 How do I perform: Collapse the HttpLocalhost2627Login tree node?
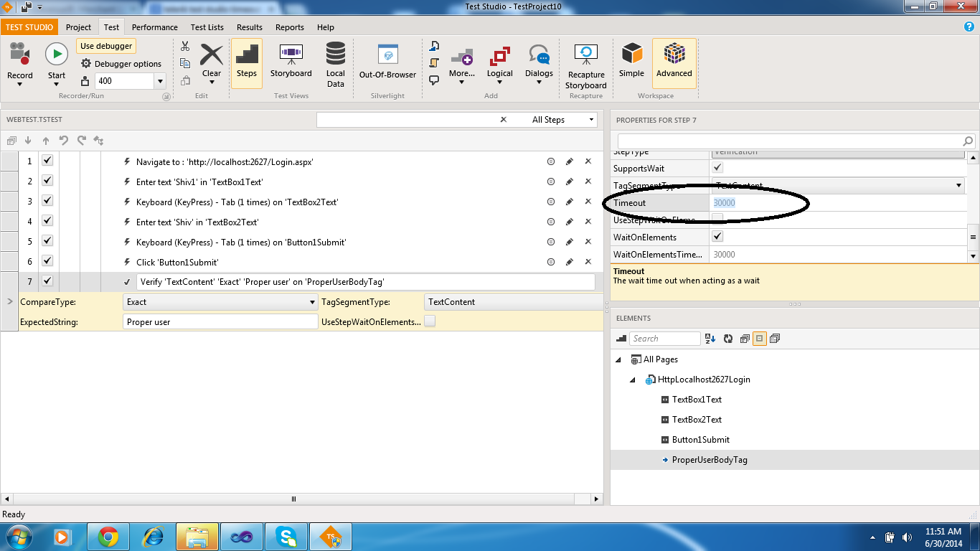pos(633,380)
